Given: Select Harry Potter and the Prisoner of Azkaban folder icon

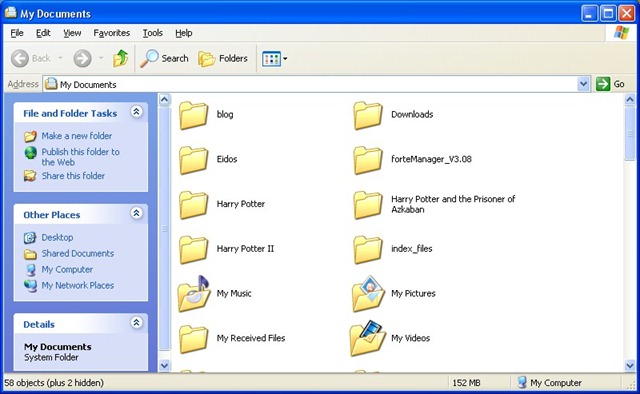Looking at the screenshot, I should (368, 205).
